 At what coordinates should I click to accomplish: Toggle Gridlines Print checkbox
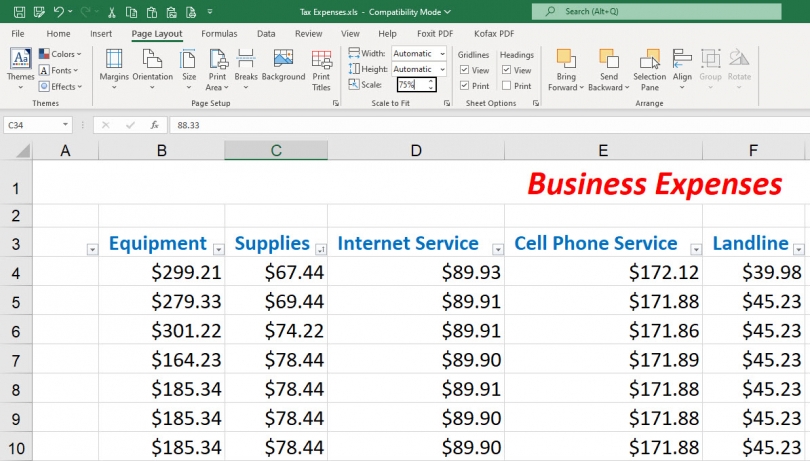point(465,86)
